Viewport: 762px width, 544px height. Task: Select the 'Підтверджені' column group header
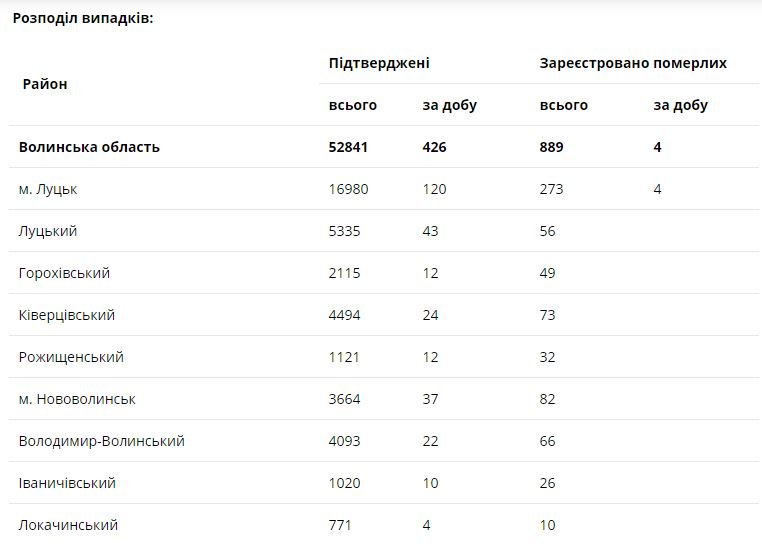379,63
